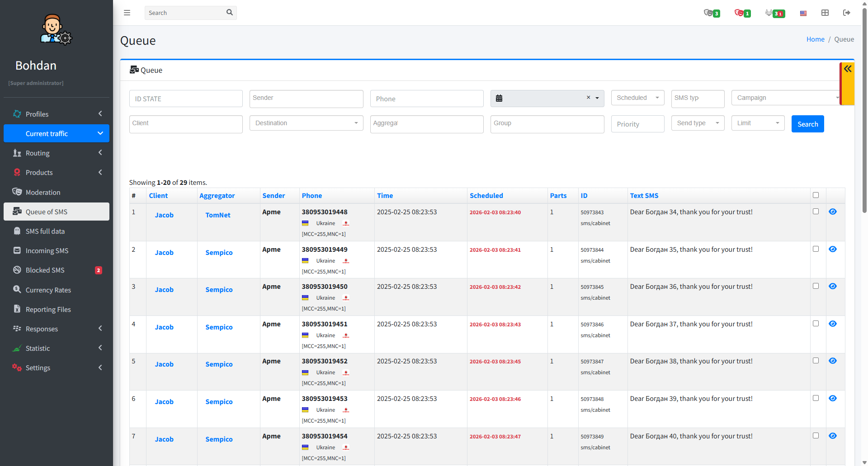Open the Send type dropdown
868x466 pixels.
click(698, 123)
